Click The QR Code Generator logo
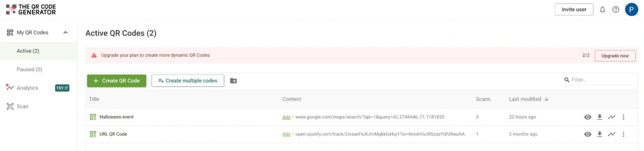Viewport: 644px width, 151px height. click(x=31, y=9)
